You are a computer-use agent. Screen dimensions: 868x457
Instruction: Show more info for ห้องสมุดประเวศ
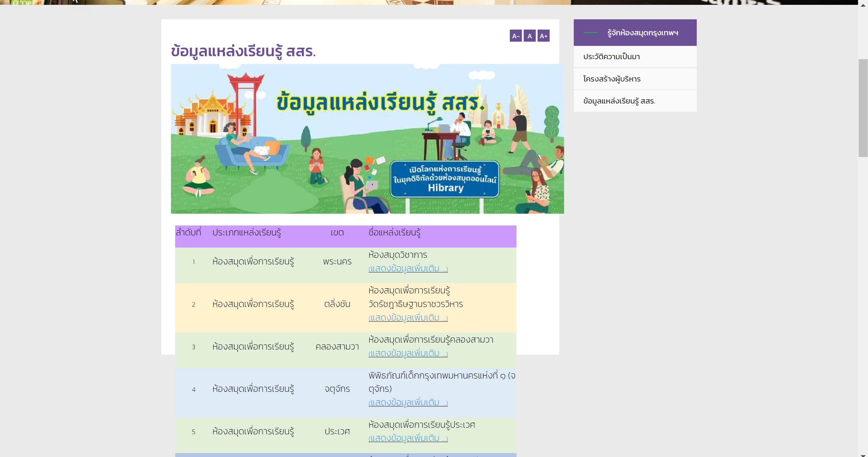click(408, 438)
